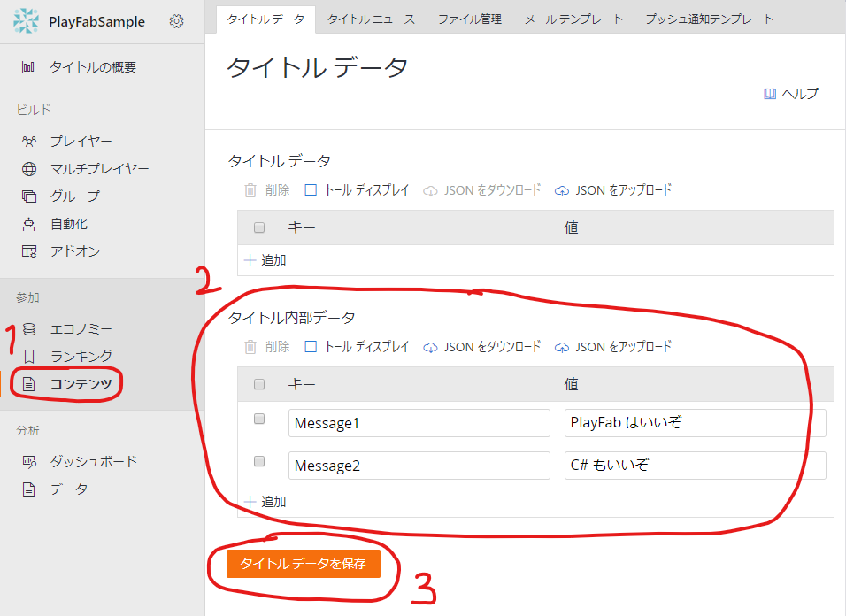Click the players icon beside プレイヤー

click(x=29, y=142)
